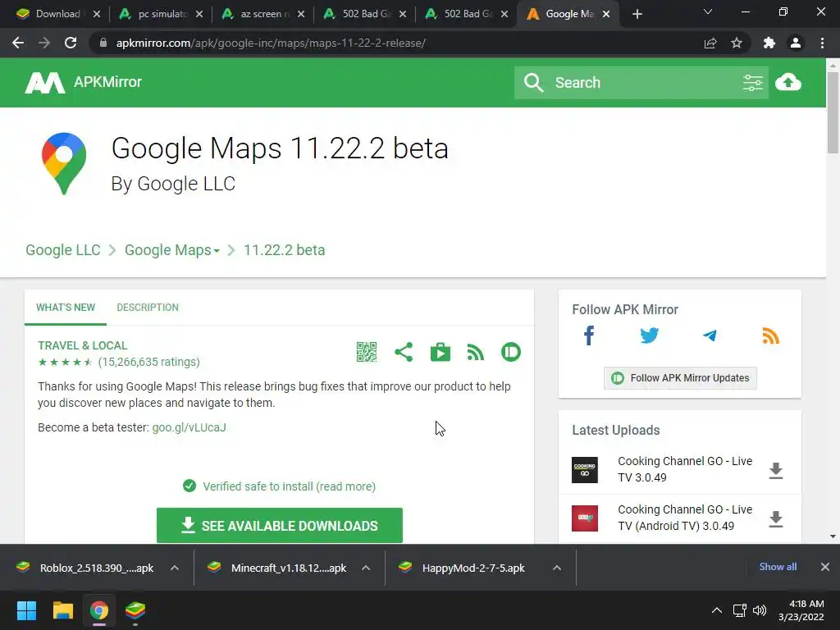Open the TRAVEL & LOCAL category link

(83, 345)
